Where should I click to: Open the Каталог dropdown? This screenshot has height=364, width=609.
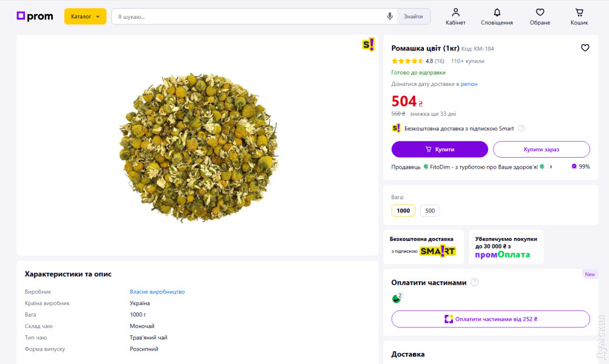coord(85,16)
